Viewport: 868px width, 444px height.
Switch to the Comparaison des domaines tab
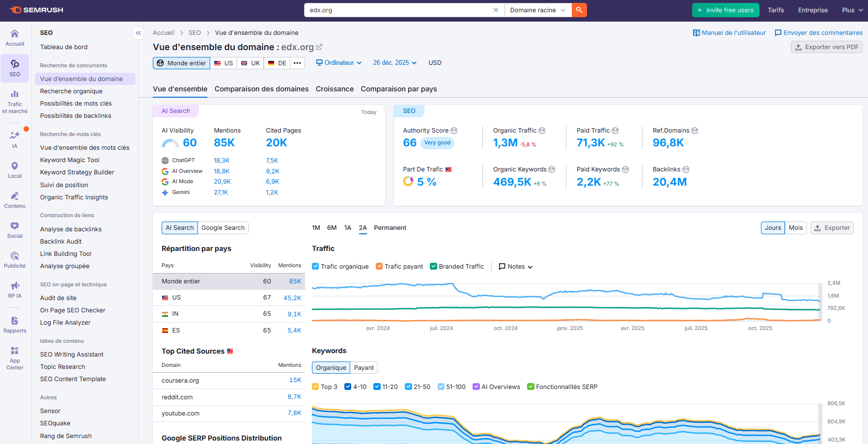[261, 89]
